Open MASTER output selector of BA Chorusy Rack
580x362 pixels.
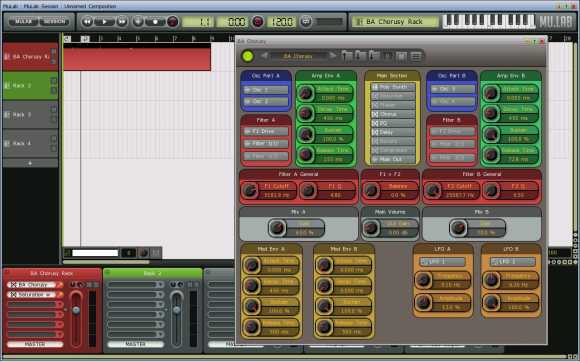35,344
